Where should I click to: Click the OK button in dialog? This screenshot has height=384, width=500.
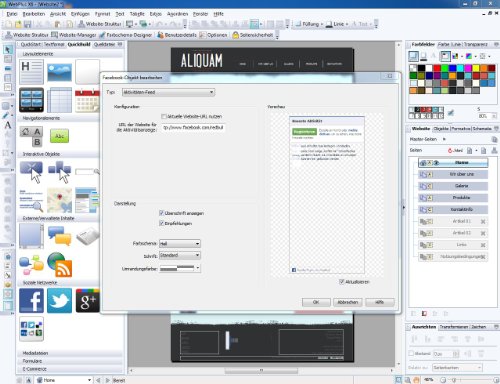tap(316, 302)
